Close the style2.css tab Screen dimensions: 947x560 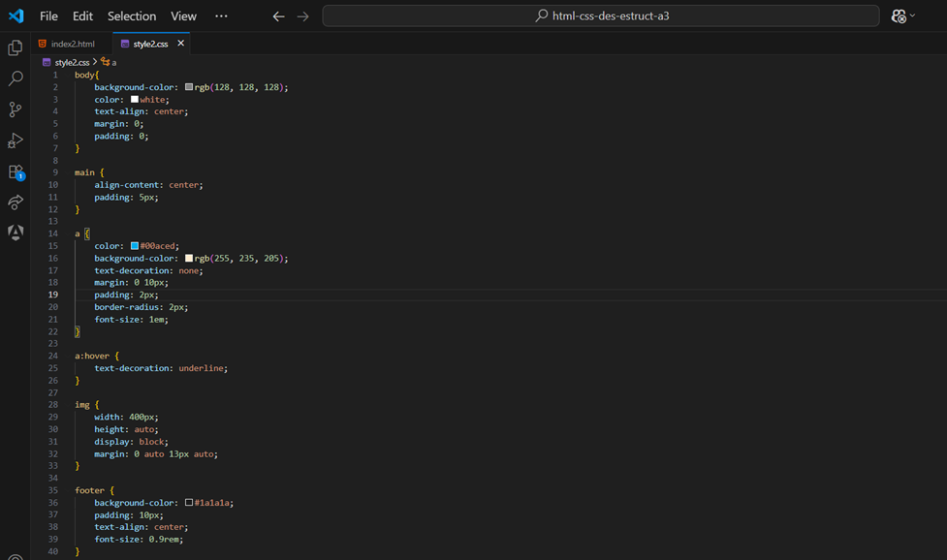(180, 43)
